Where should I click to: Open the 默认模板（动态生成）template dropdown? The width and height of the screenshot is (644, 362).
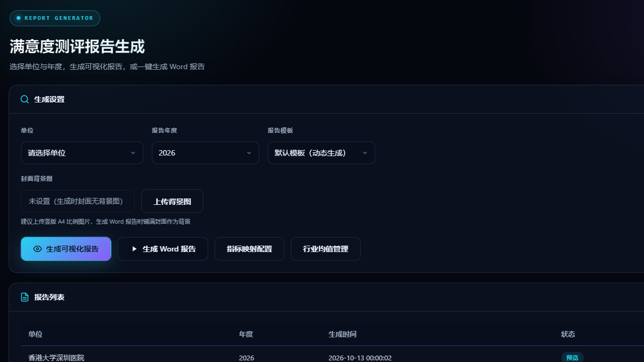point(321,153)
